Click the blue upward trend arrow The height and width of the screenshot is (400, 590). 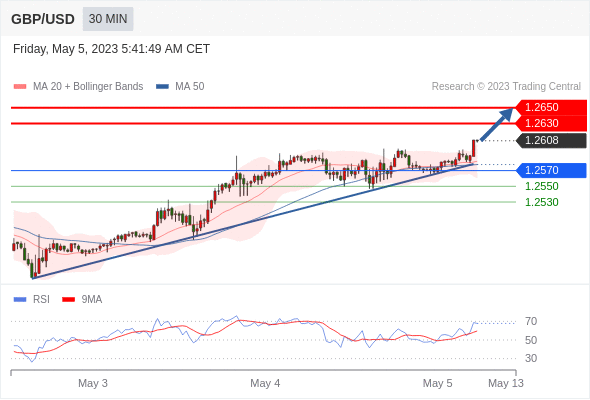click(x=496, y=125)
